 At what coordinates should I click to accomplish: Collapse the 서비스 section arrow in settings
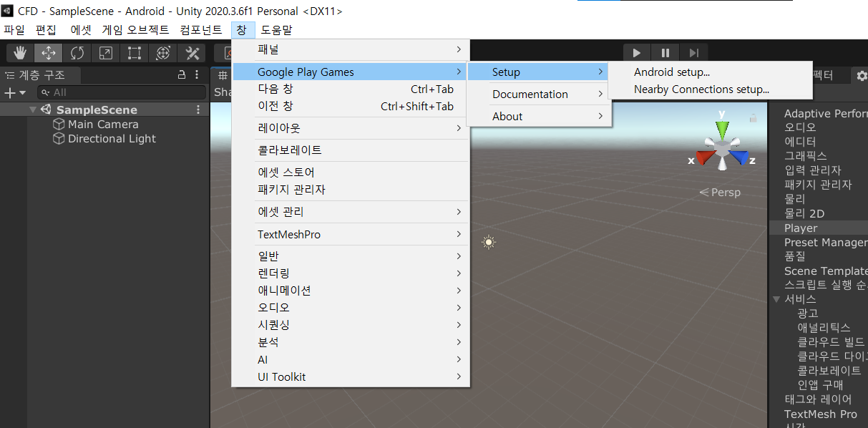pos(776,299)
